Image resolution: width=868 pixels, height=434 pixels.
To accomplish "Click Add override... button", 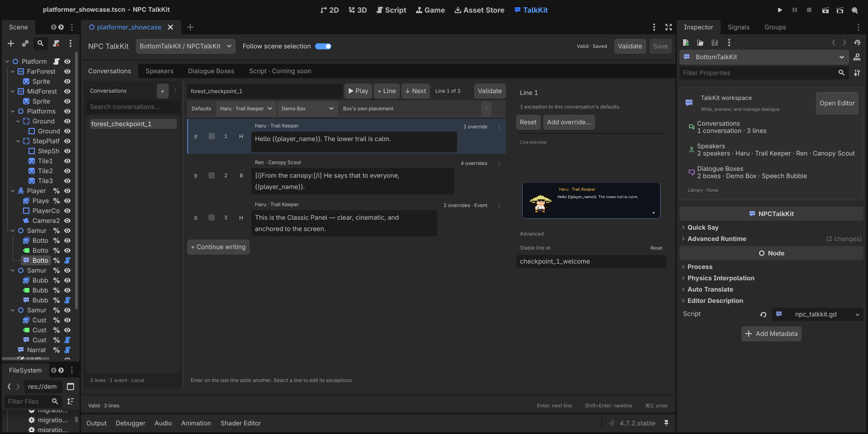I will click(569, 122).
